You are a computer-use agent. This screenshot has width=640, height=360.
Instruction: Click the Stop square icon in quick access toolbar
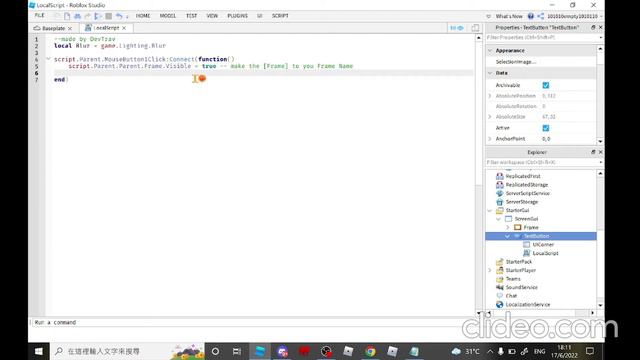(109, 16)
